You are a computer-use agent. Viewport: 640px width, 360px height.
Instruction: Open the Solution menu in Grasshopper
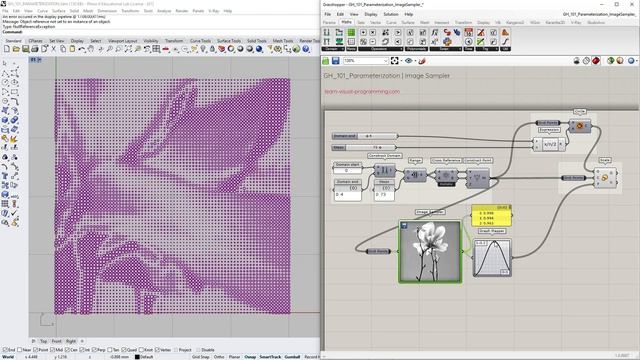(x=391, y=14)
